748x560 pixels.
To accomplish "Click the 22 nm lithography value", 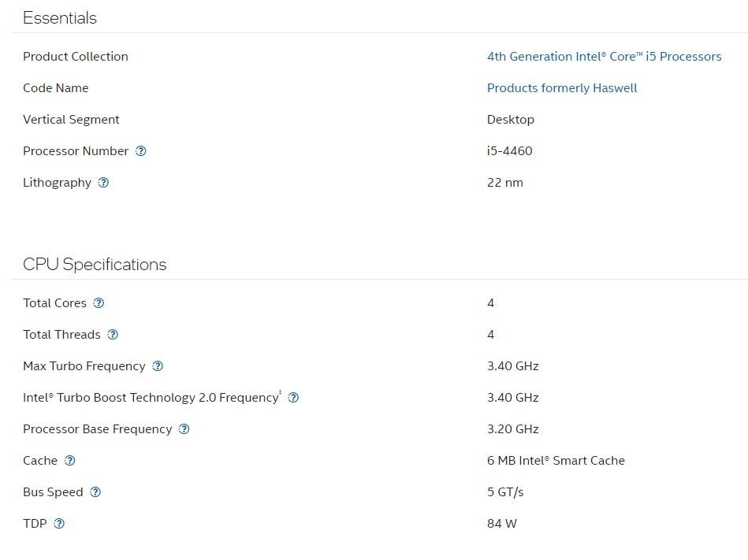I will coord(504,183).
